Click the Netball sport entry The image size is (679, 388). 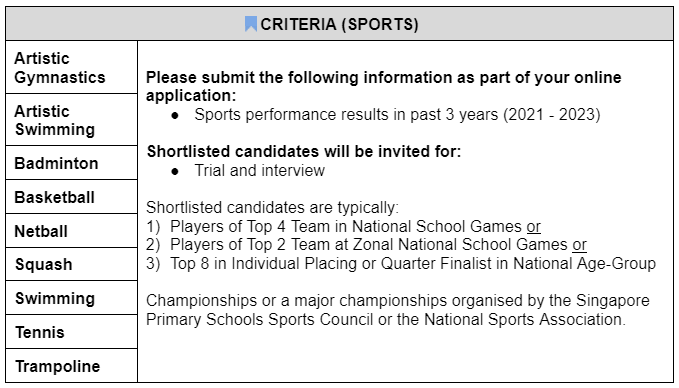(72, 230)
